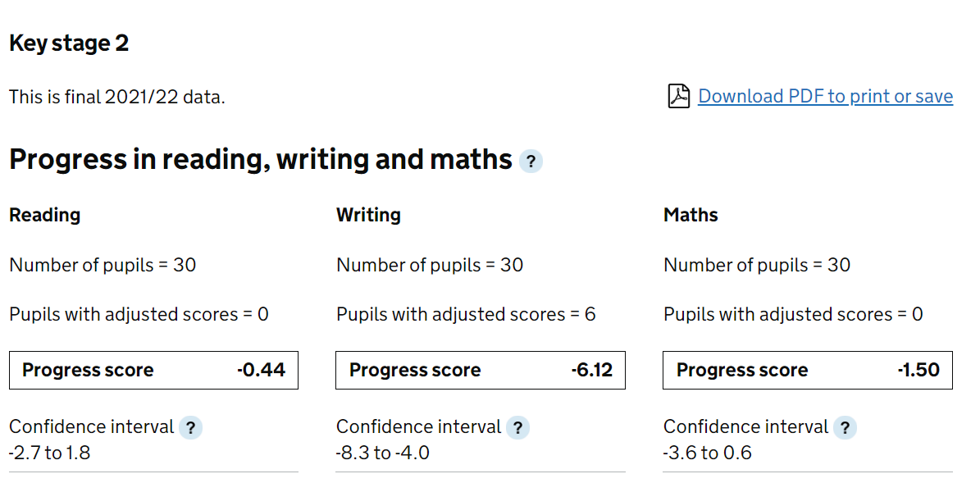Select the Reading progress score box
This screenshot has width=980, height=483.
[x=153, y=370]
